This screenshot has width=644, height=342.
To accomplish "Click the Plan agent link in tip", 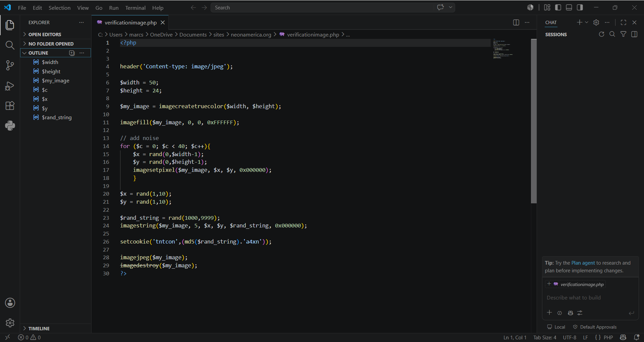I will pos(583,263).
